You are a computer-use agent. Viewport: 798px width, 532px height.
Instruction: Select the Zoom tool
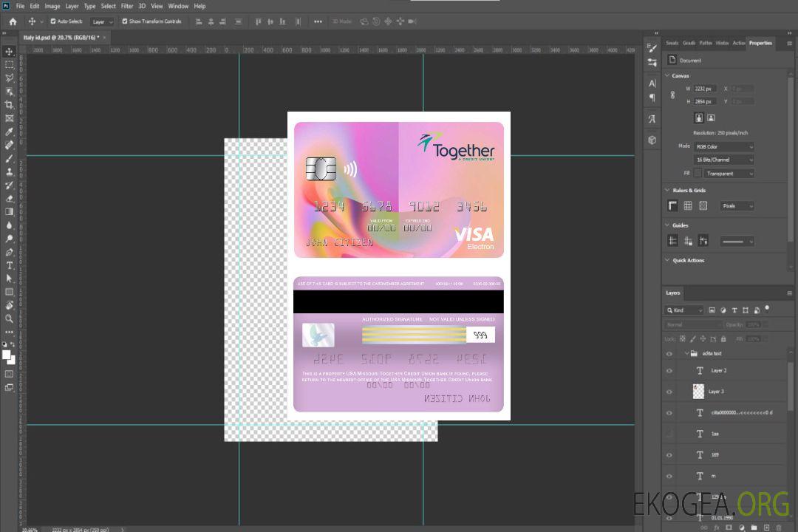coord(10,318)
